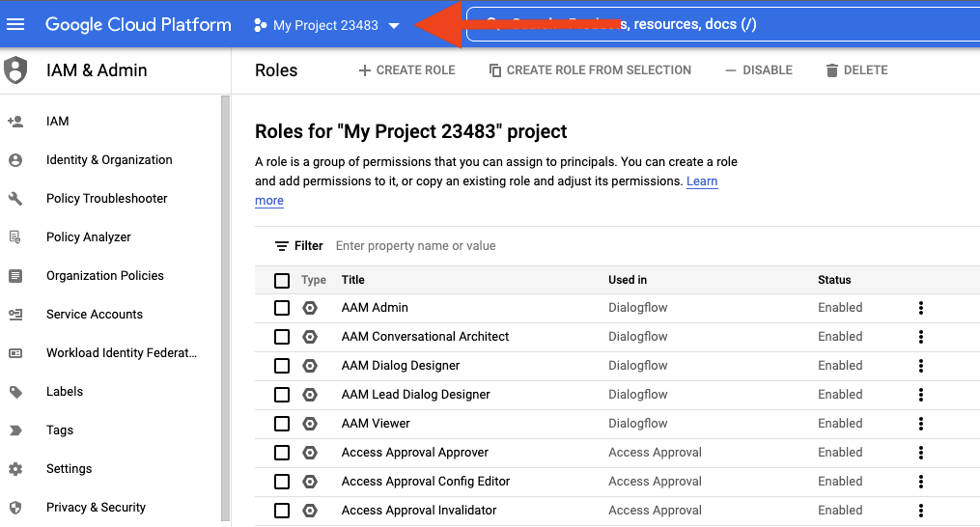Open Workload Identity Federation sidebar item
The image size is (980, 527).
(122, 353)
